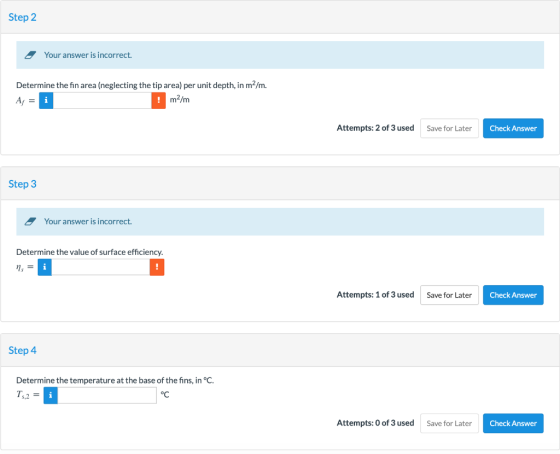The width and height of the screenshot is (560, 454).
Task: Click the info icon beside the surface efficiency field
Action: tap(45, 267)
